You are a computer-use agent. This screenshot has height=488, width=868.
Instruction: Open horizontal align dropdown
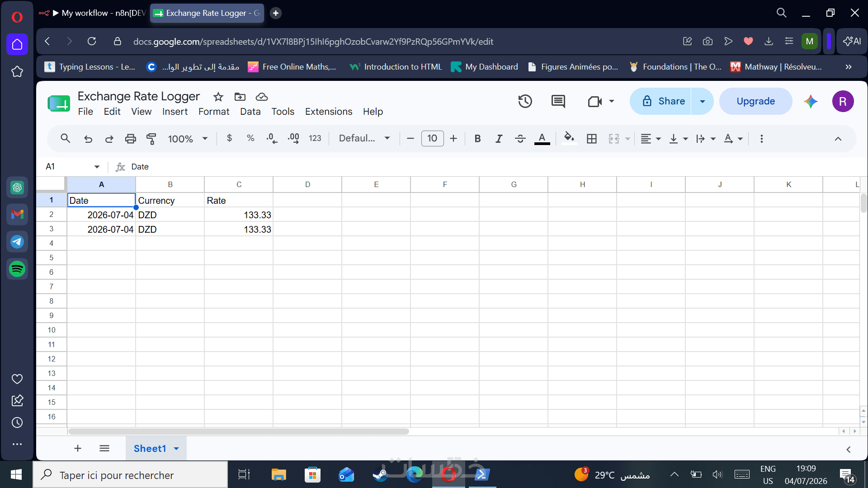coord(651,139)
